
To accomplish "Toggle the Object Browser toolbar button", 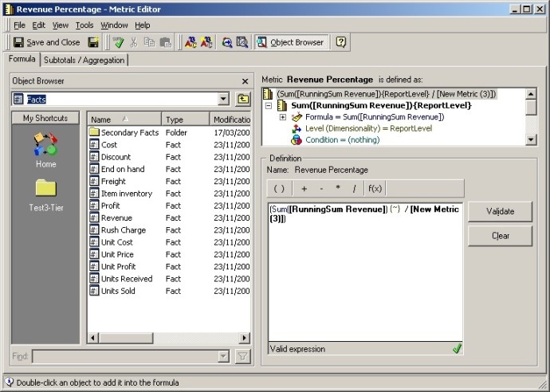I will click(290, 42).
